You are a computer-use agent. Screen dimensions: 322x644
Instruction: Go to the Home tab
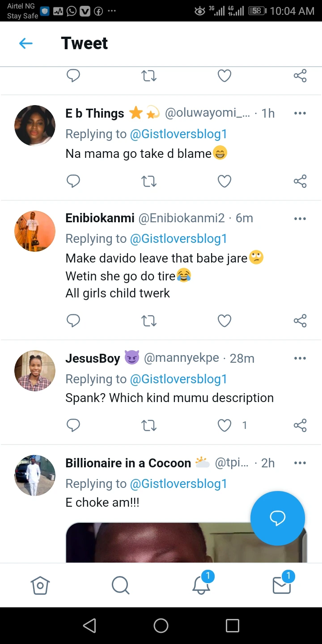[x=40, y=585]
